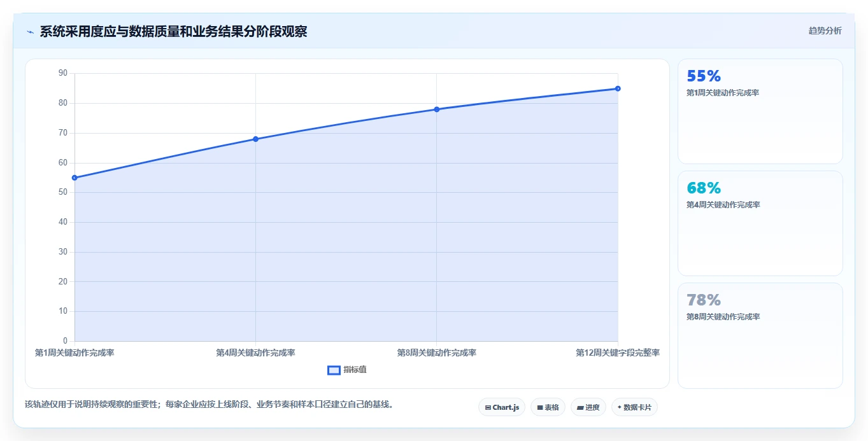Click the 第4周关键动作完成率 card label

pyautogui.click(x=723, y=205)
